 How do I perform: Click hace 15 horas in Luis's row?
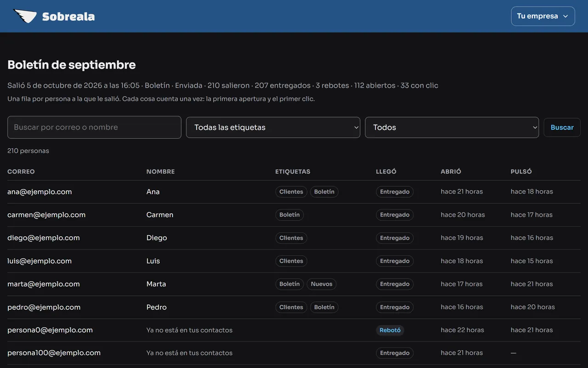point(531,261)
